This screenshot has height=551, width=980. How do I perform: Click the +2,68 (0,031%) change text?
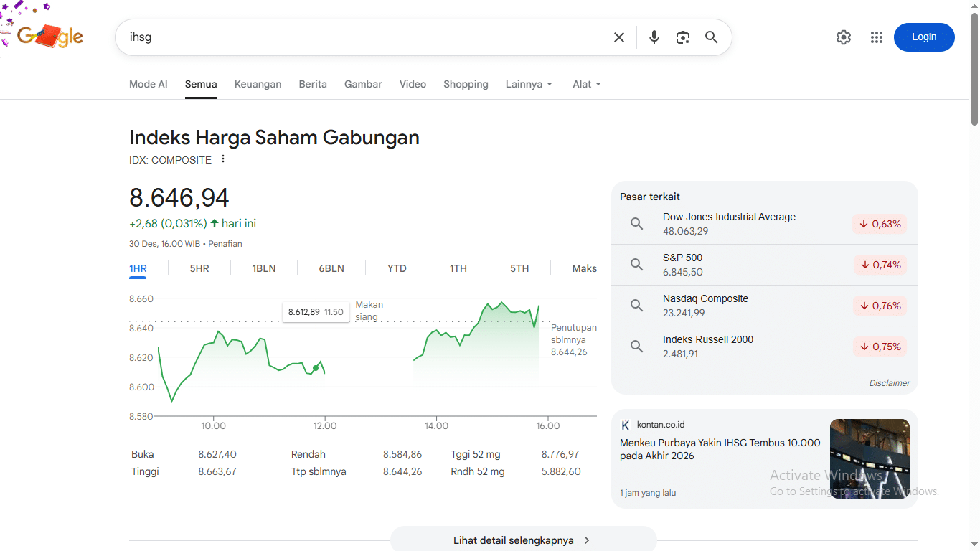coord(168,223)
